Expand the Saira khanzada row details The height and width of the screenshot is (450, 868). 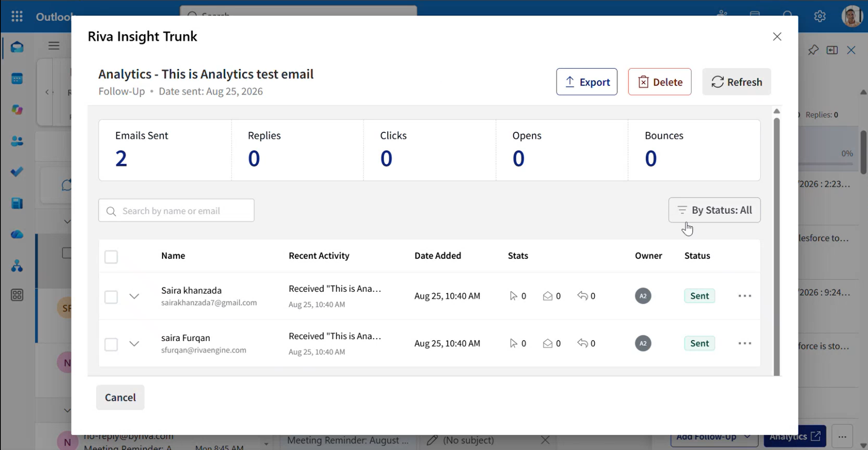pos(134,297)
